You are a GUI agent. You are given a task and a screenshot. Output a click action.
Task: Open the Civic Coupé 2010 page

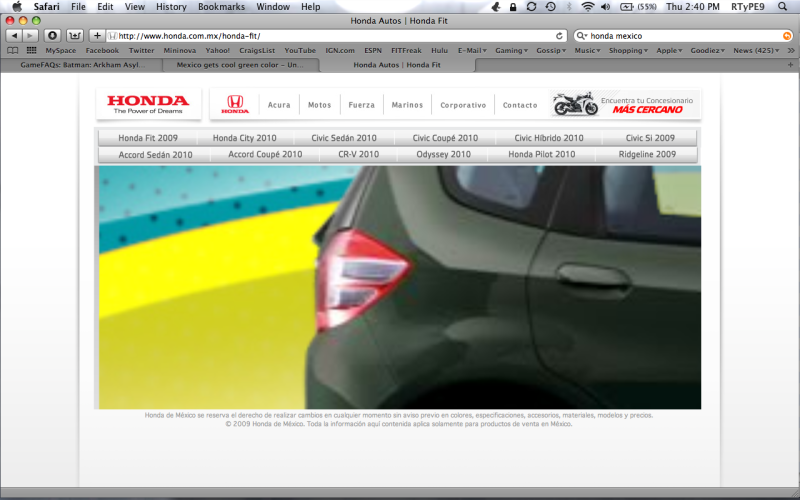pyautogui.click(x=445, y=138)
